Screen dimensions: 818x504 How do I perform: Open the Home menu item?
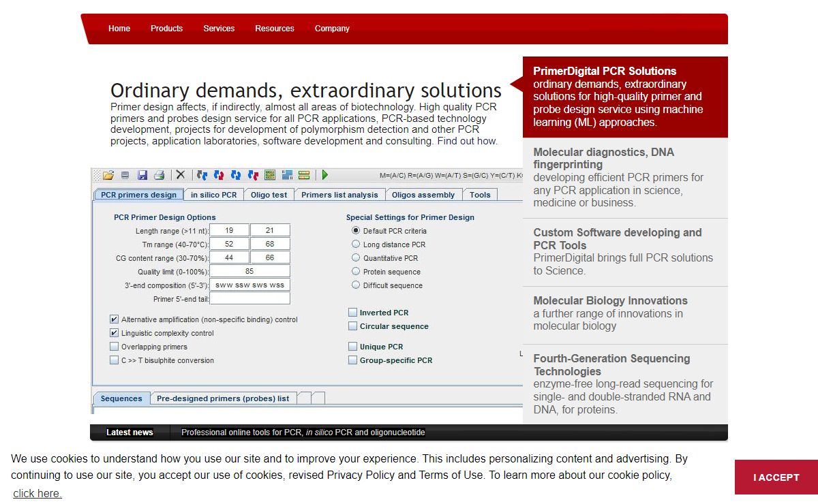click(x=119, y=29)
